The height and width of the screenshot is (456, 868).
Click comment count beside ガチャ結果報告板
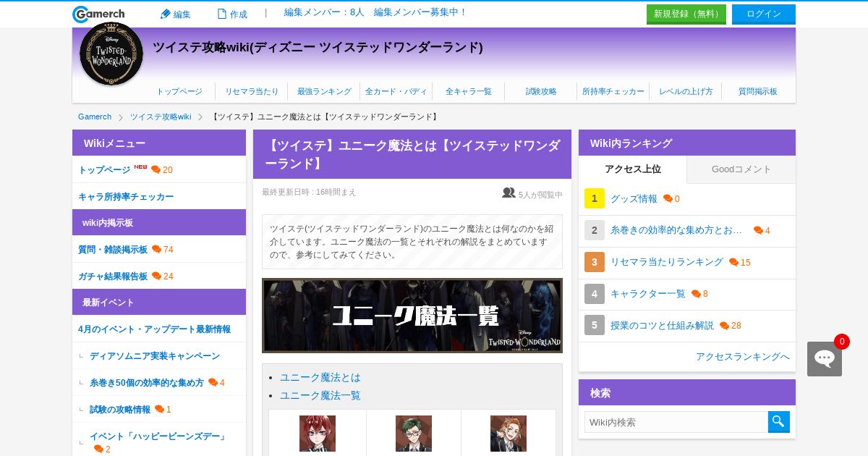tap(169, 276)
